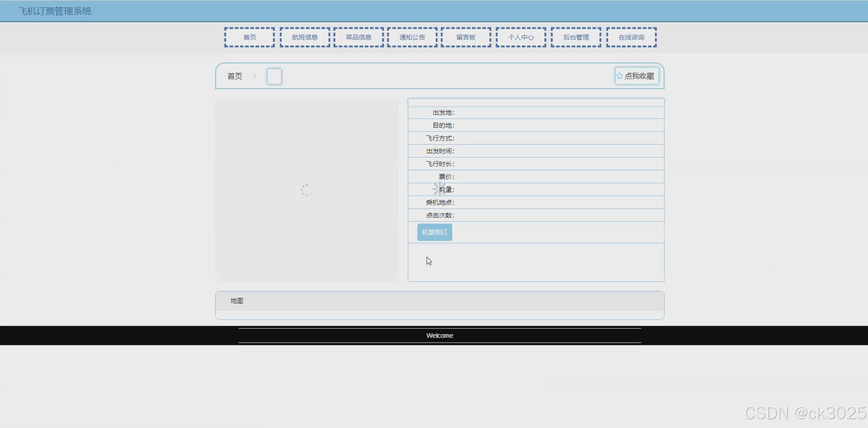Click the 票价 detail row

point(446,177)
